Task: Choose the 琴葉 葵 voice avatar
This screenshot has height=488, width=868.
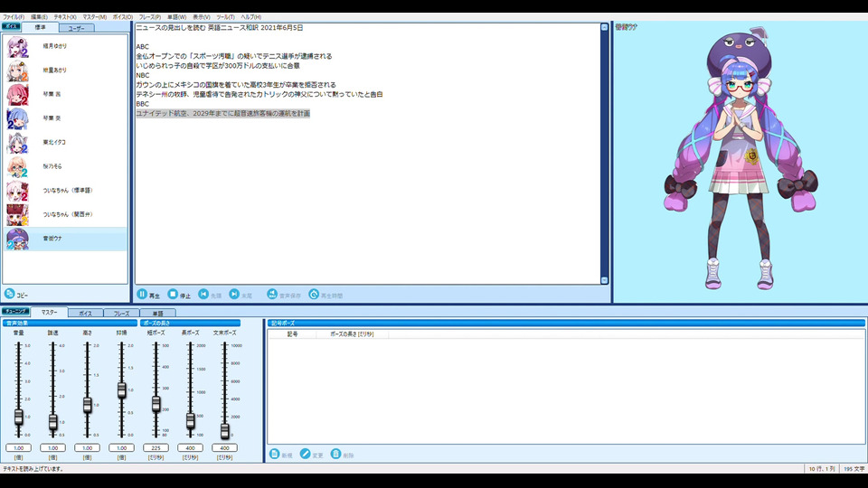Action: (x=17, y=118)
